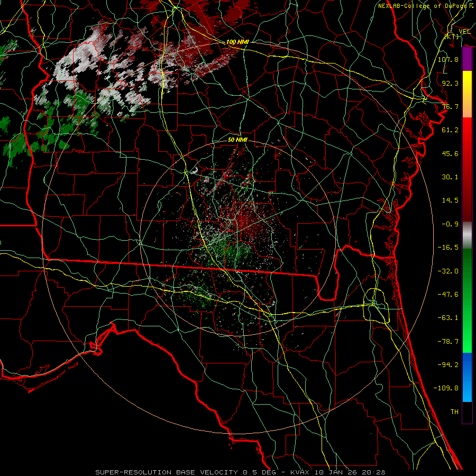This screenshot has height=476, width=476.
Task: Click the TH legend label
Action: point(454,411)
